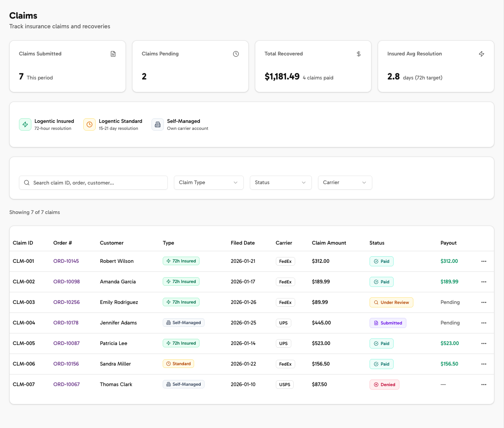The width and height of the screenshot is (504, 428).
Task: Click the lightning icon on Insured Avg Resolution
Action: click(x=482, y=54)
